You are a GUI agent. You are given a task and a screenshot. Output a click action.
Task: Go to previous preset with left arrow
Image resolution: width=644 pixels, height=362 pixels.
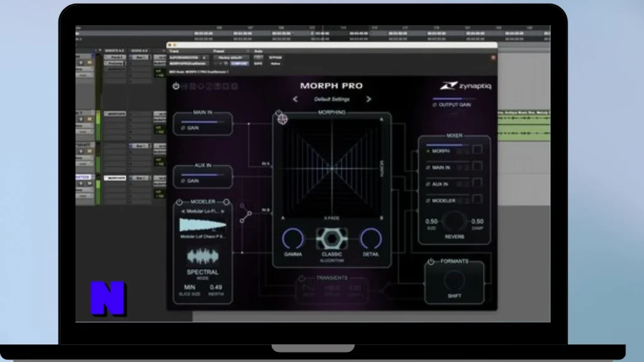coord(295,99)
